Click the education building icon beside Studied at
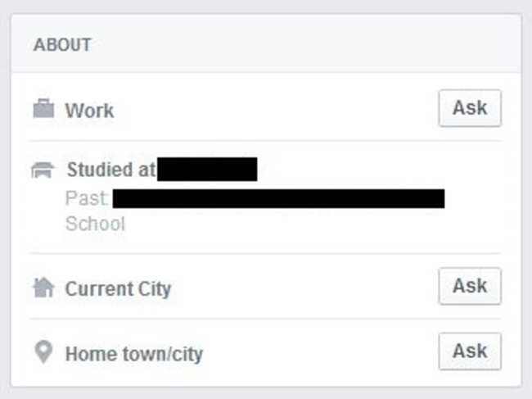 [43, 170]
